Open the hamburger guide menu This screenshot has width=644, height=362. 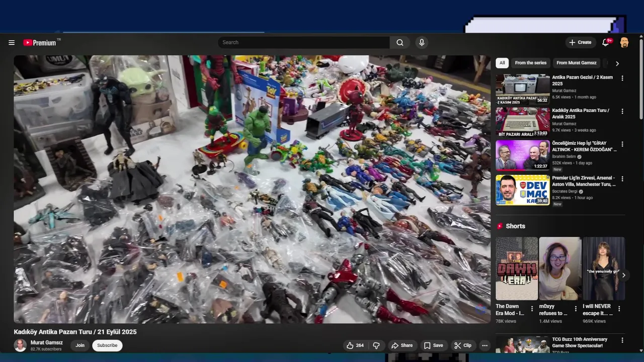pyautogui.click(x=12, y=43)
